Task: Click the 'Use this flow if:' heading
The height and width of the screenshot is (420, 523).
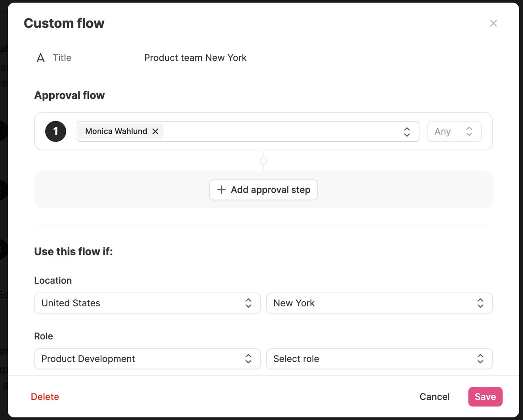Action: (73, 252)
